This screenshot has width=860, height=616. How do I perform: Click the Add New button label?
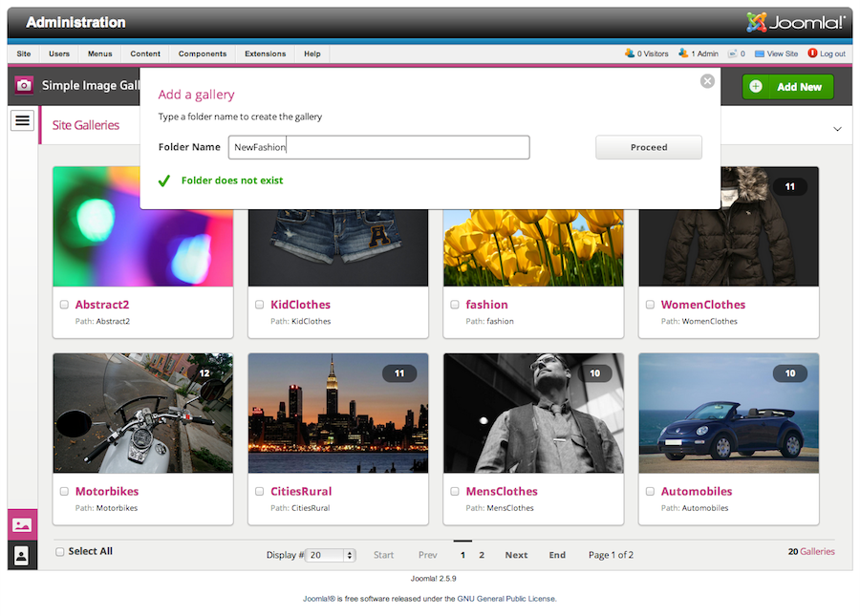tap(799, 87)
